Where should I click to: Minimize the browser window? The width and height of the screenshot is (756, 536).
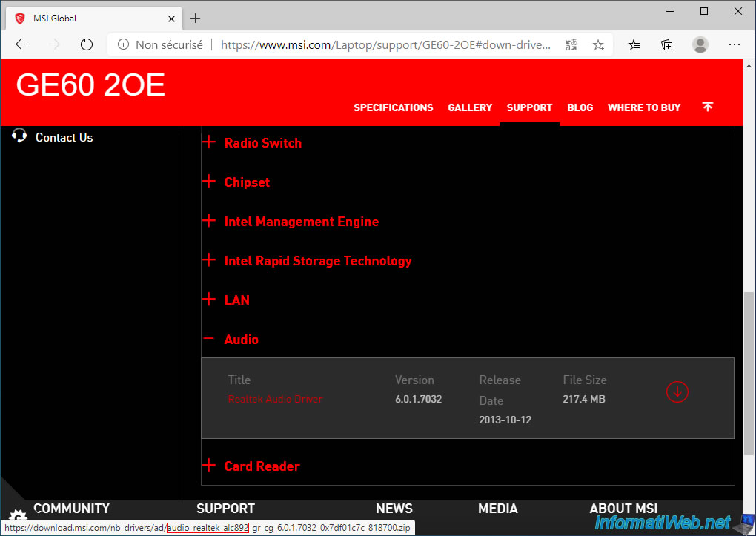pyautogui.click(x=670, y=11)
